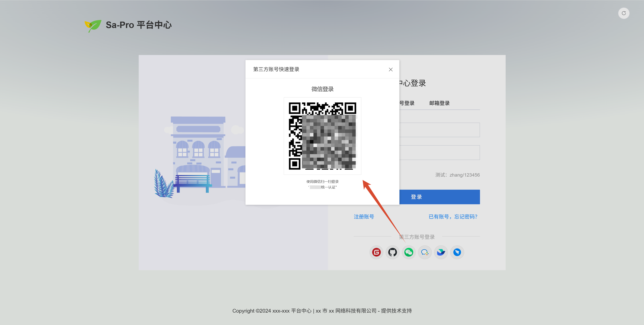Switch to the partly hidden 号登录 tab

407,103
